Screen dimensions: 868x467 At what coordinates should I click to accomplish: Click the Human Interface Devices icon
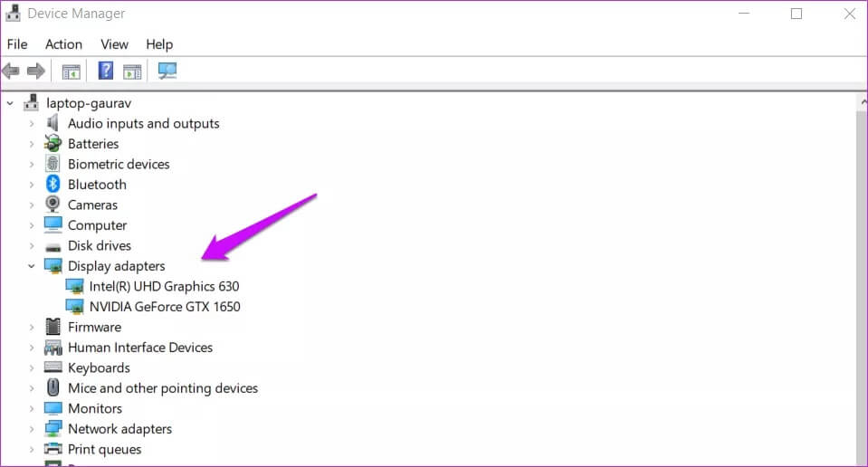point(53,348)
